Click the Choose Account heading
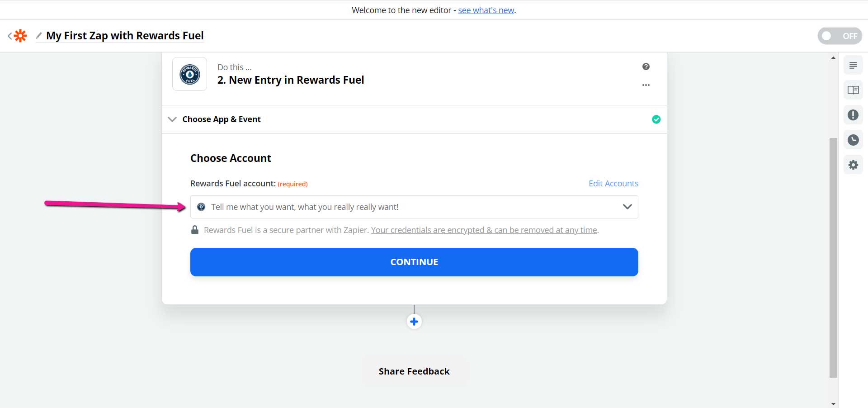This screenshot has height=408, width=868. [231, 158]
